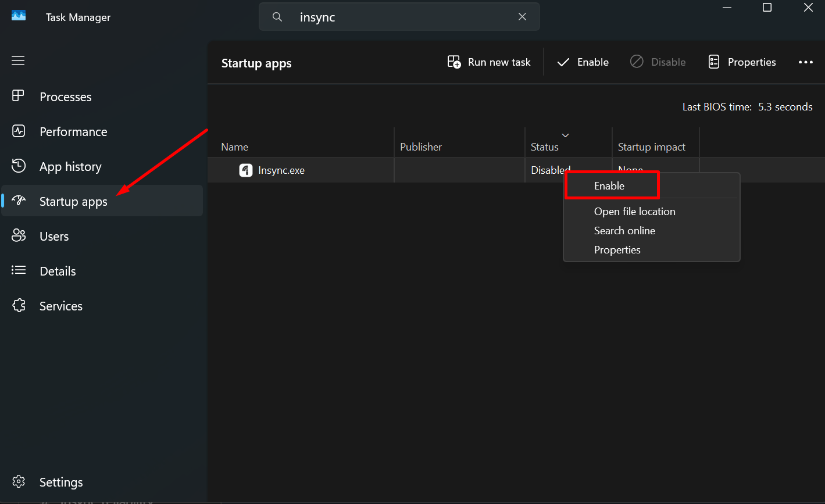Open App history via clock icon
The height and width of the screenshot is (504, 825).
click(19, 166)
